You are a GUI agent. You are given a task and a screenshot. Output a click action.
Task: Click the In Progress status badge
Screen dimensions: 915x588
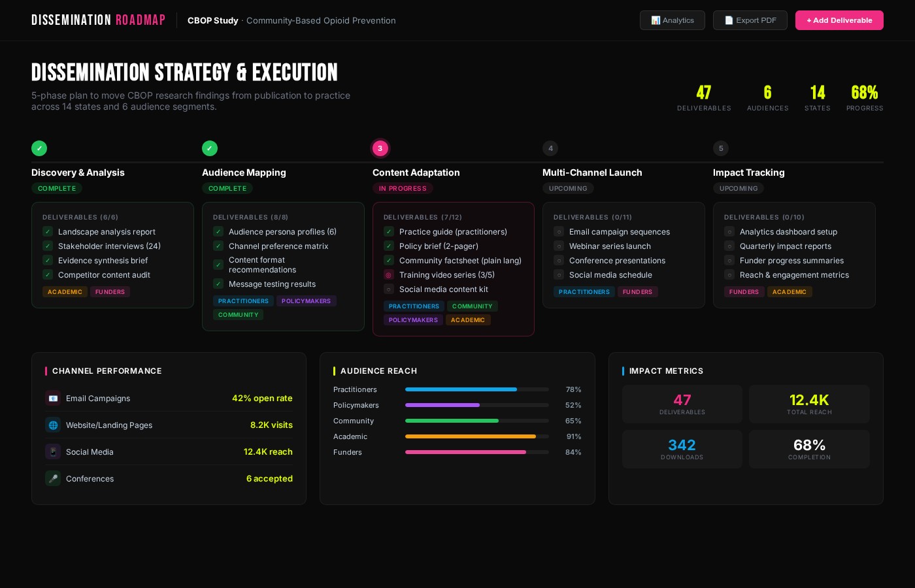[403, 188]
